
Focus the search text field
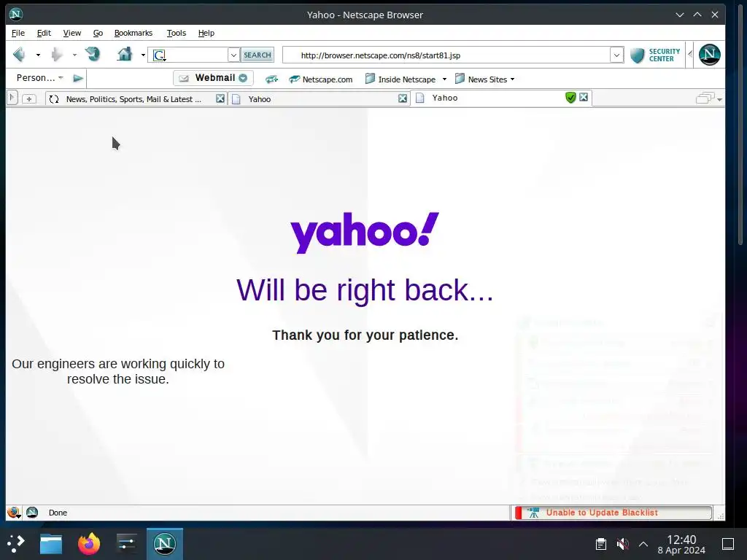(x=196, y=55)
